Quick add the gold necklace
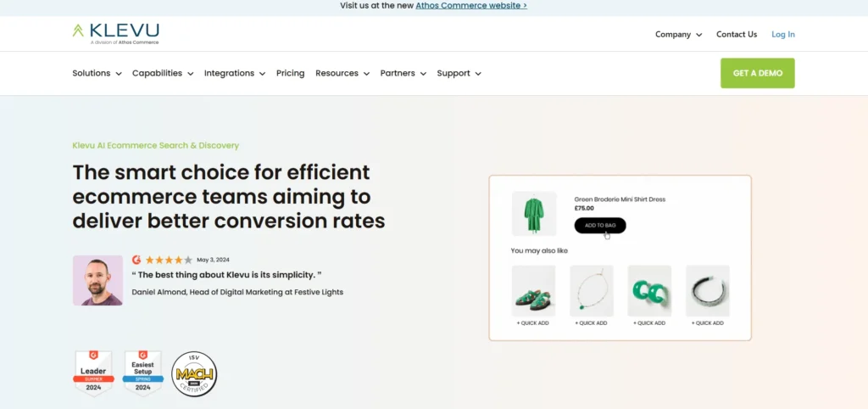The image size is (868, 409). (x=591, y=323)
